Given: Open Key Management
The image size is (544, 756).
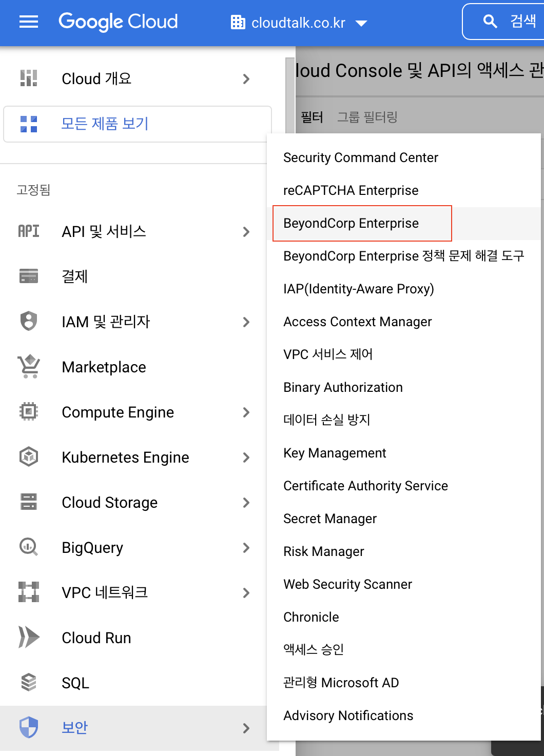Looking at the screenshot, I should pyautogui.click(x=404, y=453).
